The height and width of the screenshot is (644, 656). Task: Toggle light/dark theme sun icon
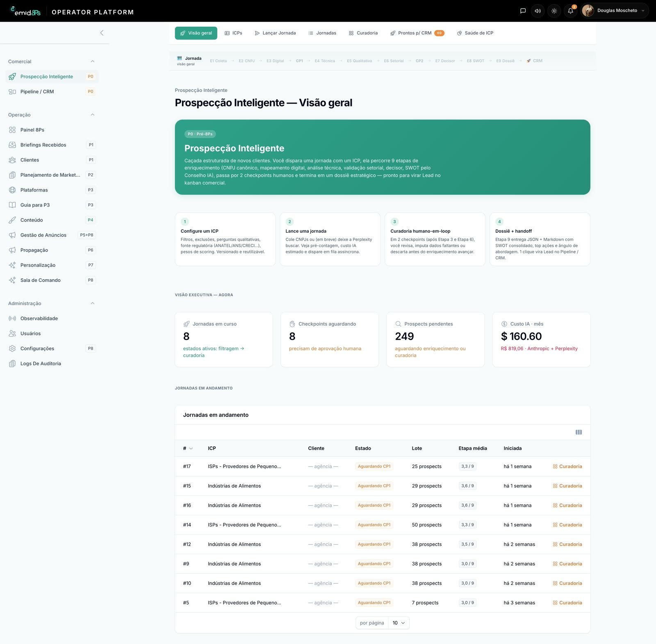pos(554,11)
